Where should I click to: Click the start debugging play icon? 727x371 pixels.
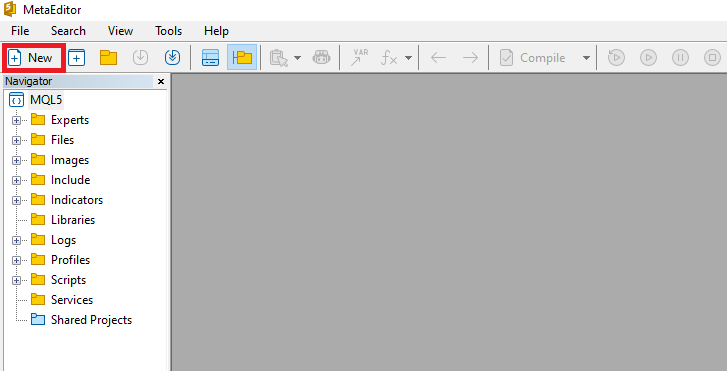[x=648, y=58]
